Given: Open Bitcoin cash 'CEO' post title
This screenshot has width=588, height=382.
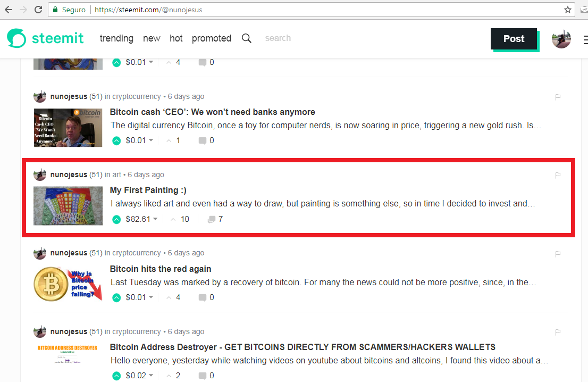Looking at the screenshot, I should 212,112.
